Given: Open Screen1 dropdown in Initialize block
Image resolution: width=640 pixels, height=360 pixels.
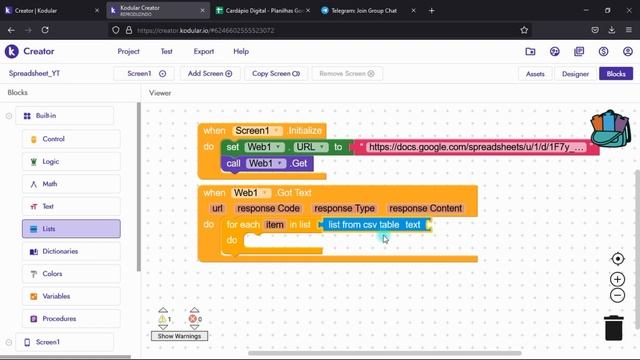Looking at the screenshot, I should click(257, 131).
